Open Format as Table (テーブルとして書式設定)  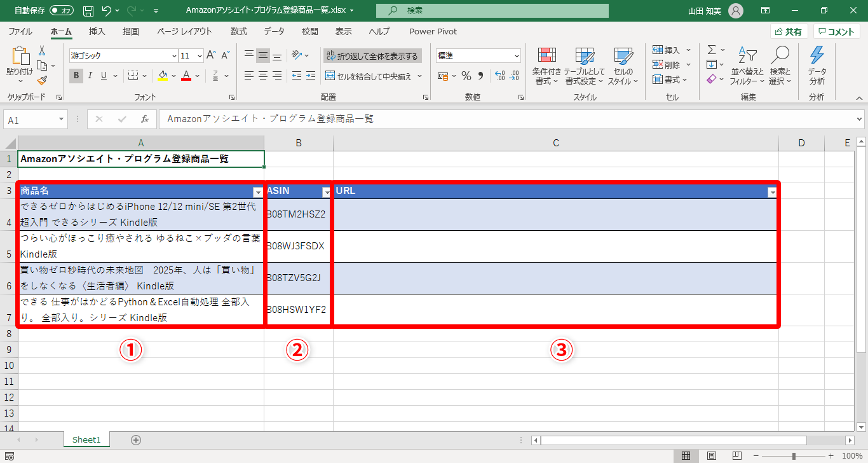tap(584, 66)
